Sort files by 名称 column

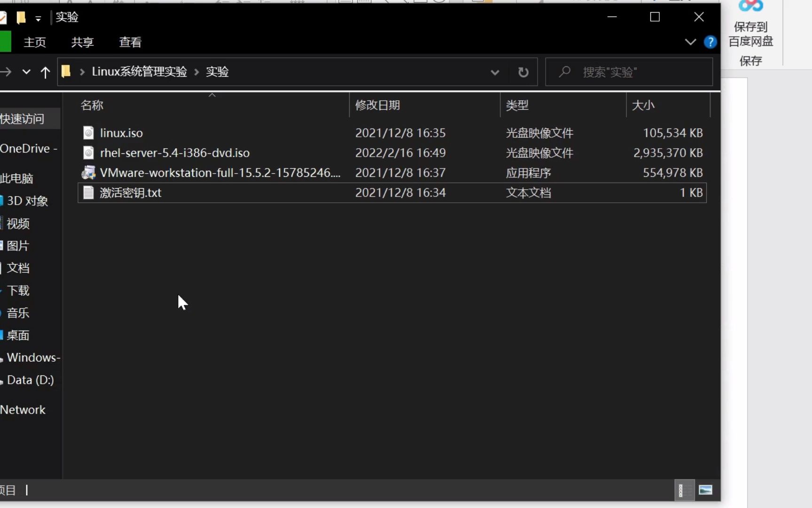coord(92,105)
